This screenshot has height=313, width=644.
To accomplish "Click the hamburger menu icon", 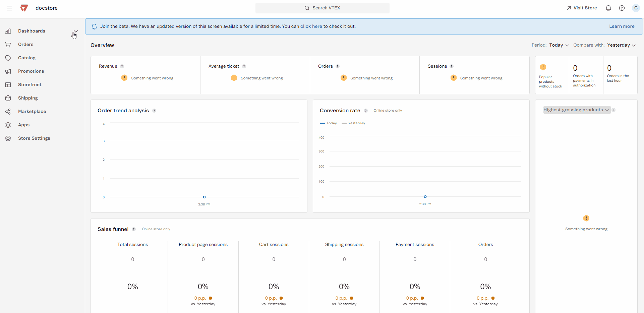I will coord(9,8).
